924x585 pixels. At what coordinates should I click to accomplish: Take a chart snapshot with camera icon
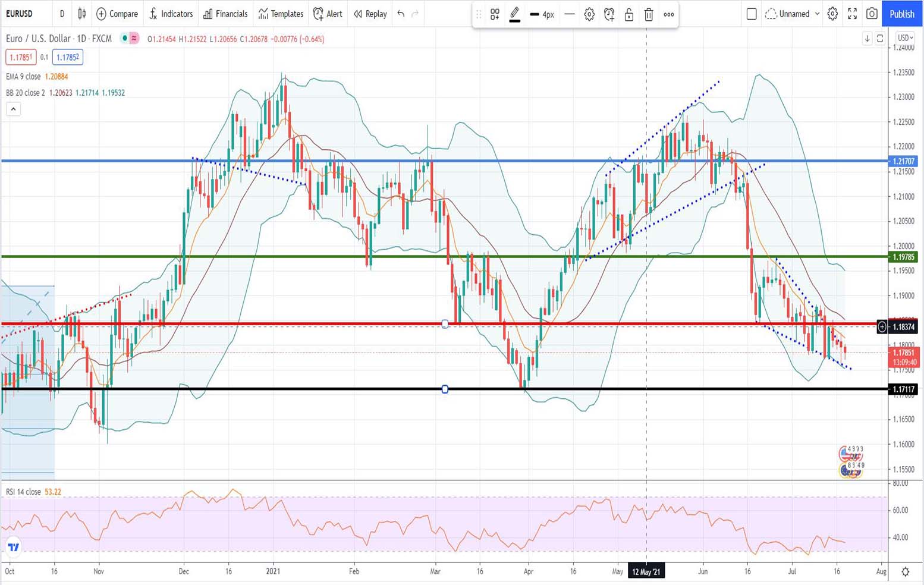pyautogui.click(x=872, y=14)
